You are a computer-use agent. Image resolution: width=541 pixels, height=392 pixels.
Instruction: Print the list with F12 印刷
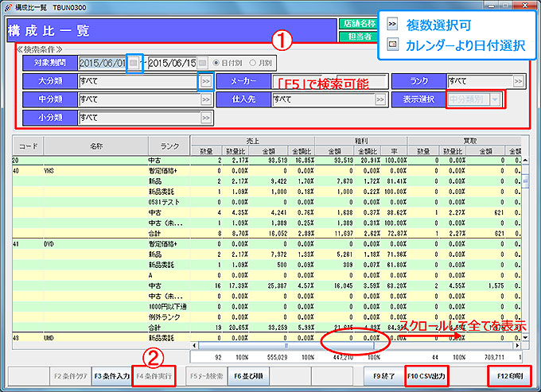pos(510,376)
